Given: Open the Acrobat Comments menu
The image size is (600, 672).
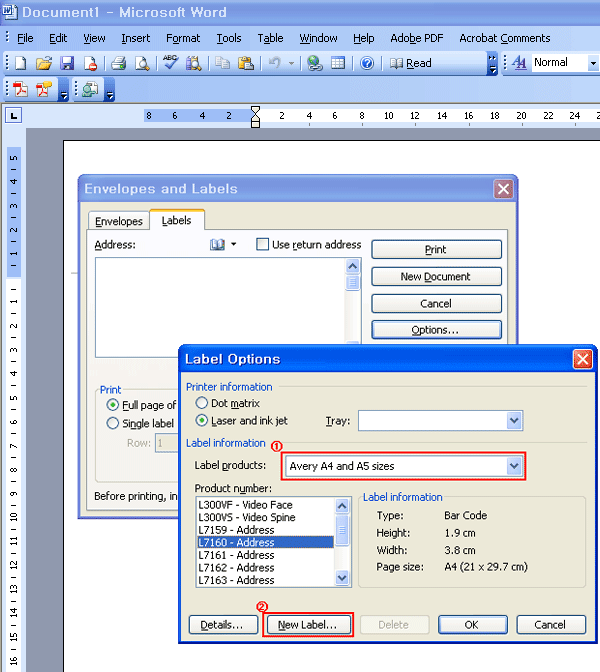Looking at the screenshot, I should (x=504, y=38).
